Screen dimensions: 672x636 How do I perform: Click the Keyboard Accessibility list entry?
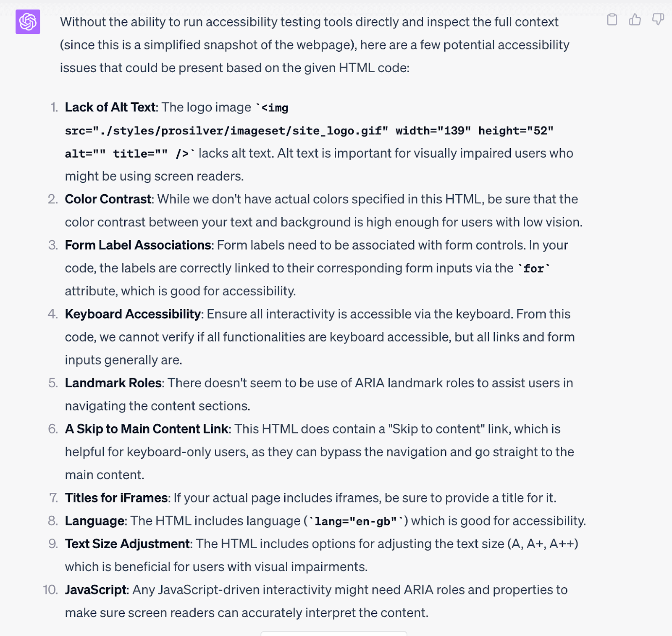point(133,313)
